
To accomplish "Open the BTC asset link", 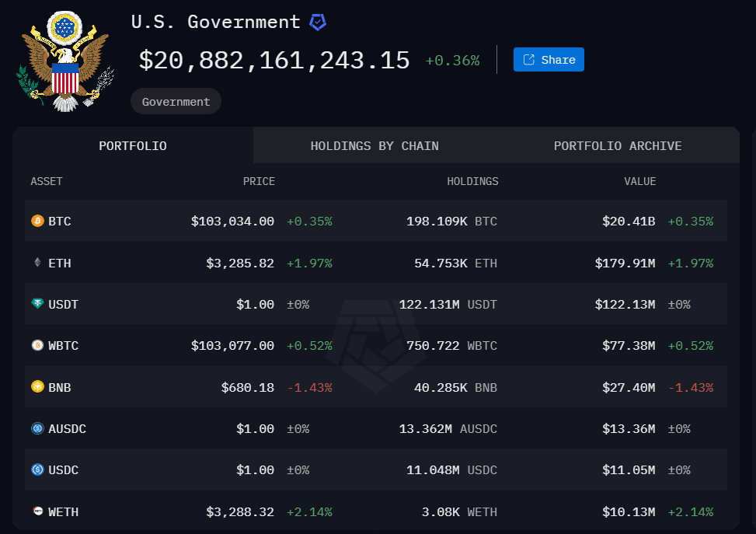I will tap(60, 222).
